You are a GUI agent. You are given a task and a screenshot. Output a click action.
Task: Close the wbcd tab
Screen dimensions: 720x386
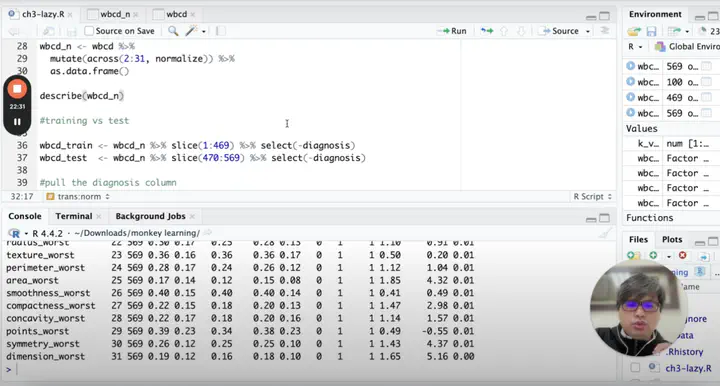pos(192,15)
